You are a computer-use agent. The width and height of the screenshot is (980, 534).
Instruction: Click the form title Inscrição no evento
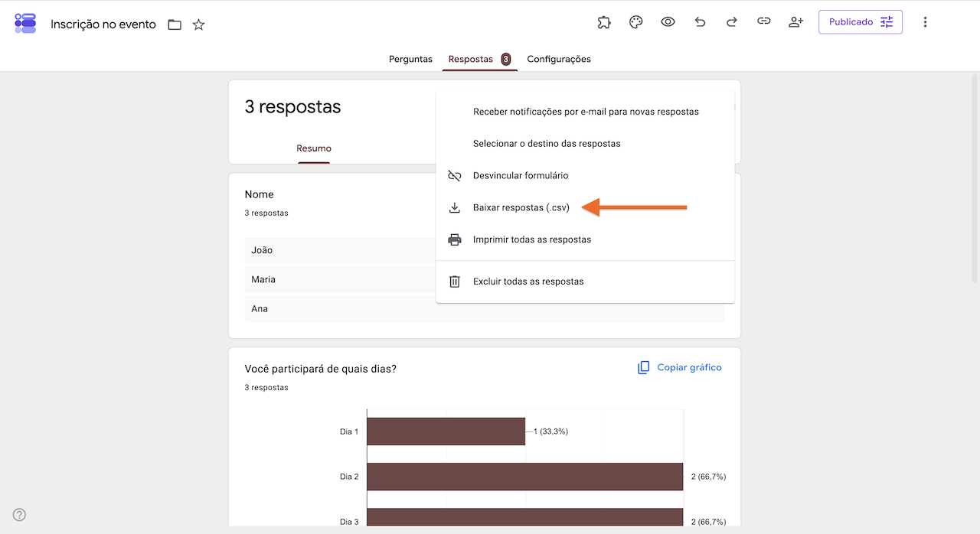pos(103,24)
